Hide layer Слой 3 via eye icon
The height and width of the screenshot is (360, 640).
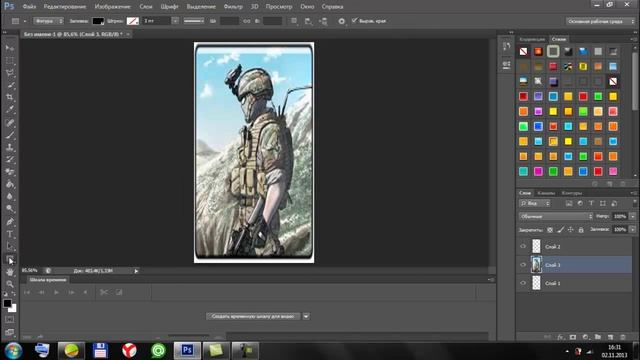click(523, 264)
